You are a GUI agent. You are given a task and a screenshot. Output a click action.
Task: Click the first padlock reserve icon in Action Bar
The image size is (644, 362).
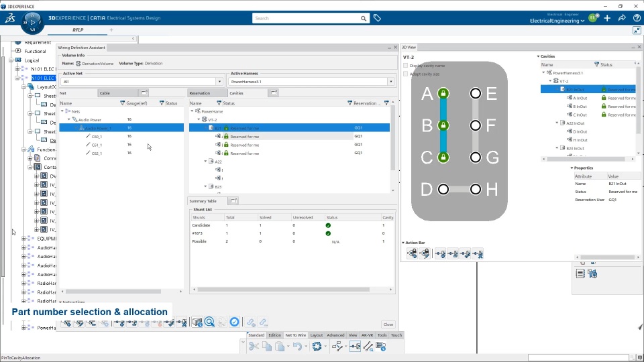412,253
